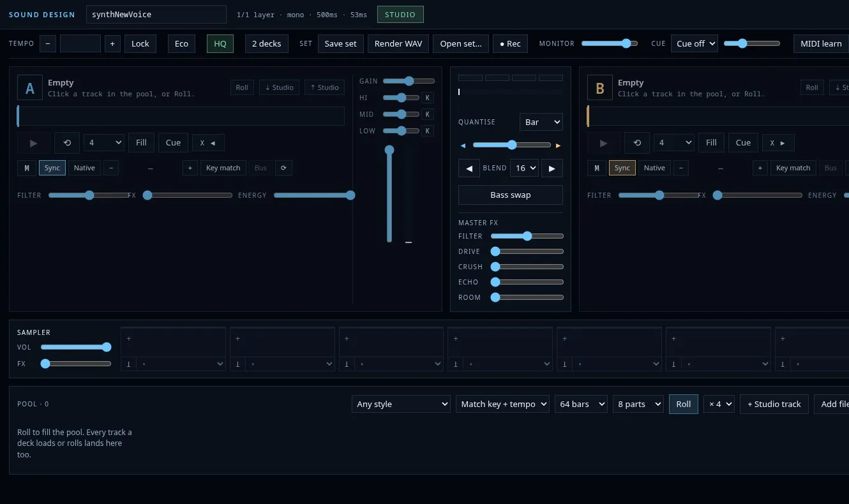Click the Roll button in the pool bar
This screenshot has width=849, height=504.
coord(684,404)
